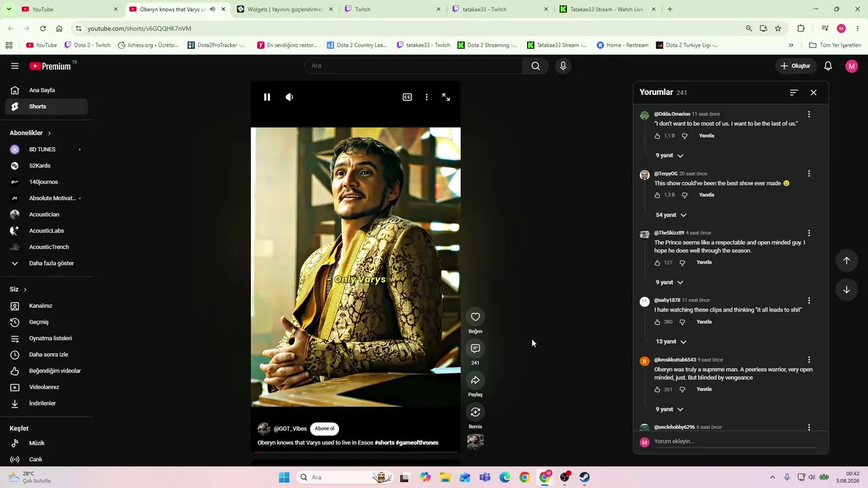Reload the page

coord(43,28)
